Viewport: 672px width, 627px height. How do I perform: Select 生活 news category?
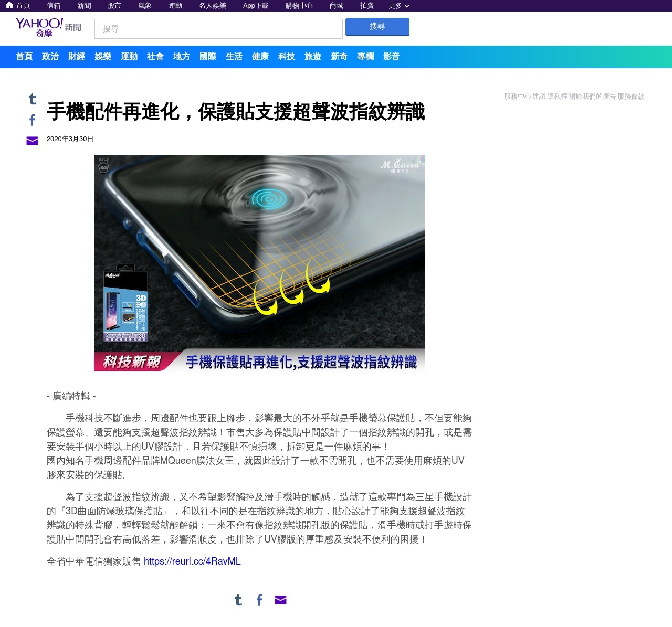click(x=234, y=57)
